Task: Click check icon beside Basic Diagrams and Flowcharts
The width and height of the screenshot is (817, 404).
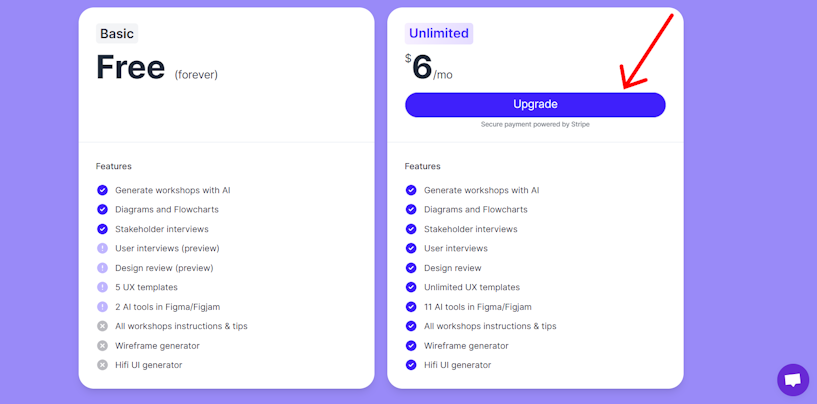Action: [102, 210]
